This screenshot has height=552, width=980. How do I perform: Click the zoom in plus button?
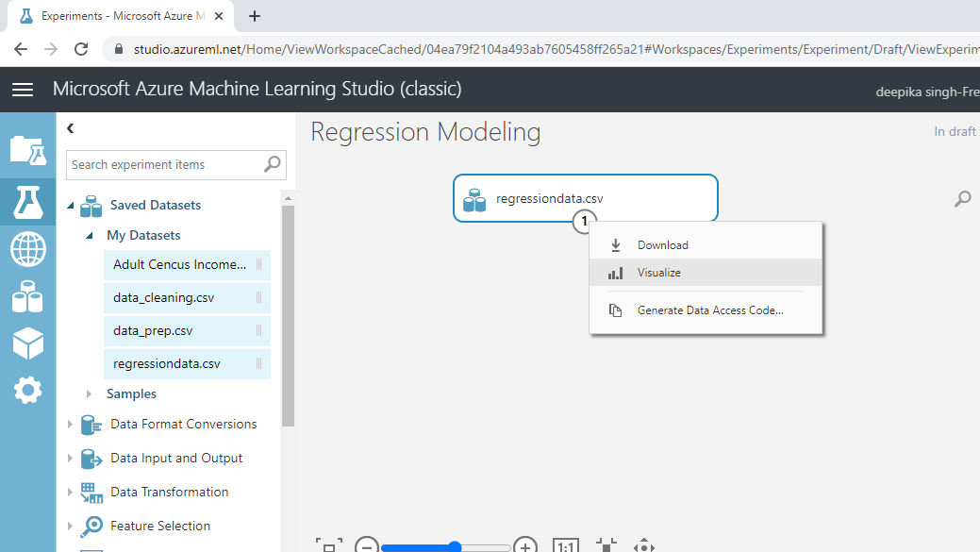pos(525,545)
